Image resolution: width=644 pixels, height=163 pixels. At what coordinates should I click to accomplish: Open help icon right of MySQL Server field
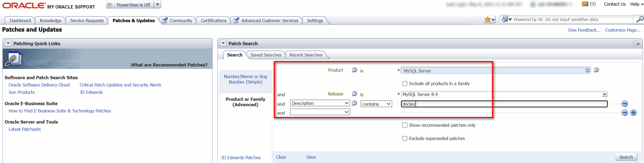point(596,70)
